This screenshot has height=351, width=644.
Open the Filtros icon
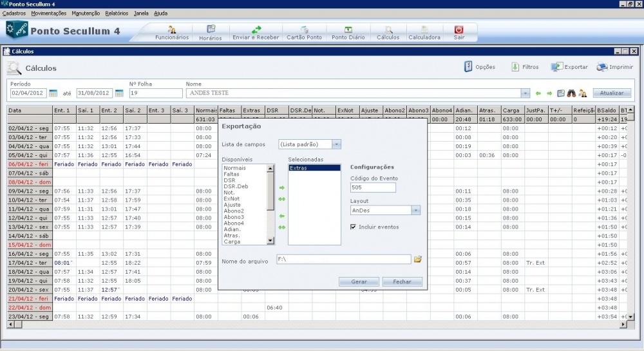point(524,66)
